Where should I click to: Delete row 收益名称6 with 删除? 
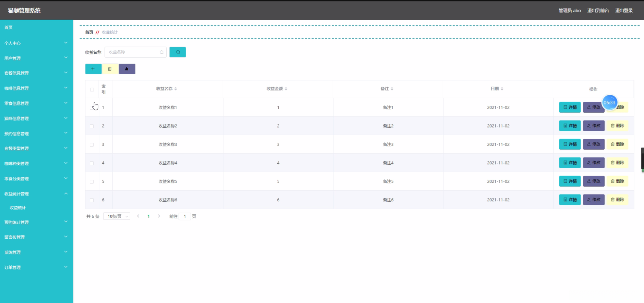617,200
